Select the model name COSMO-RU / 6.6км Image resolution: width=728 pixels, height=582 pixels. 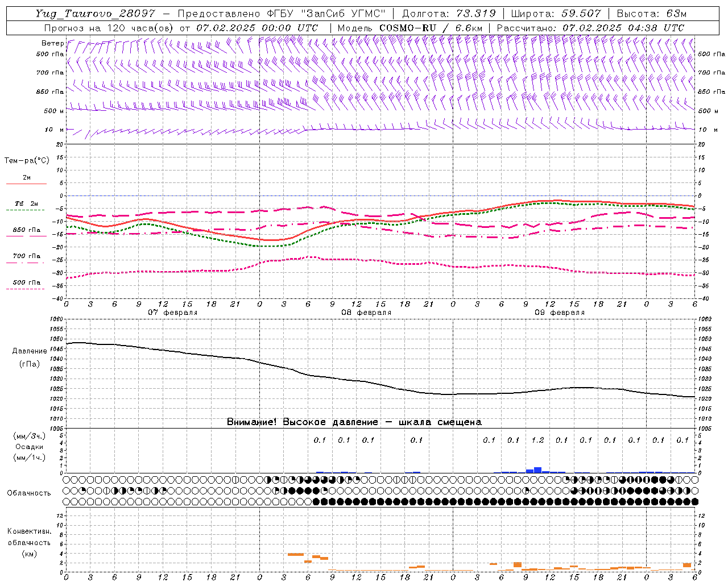[431, 28]
